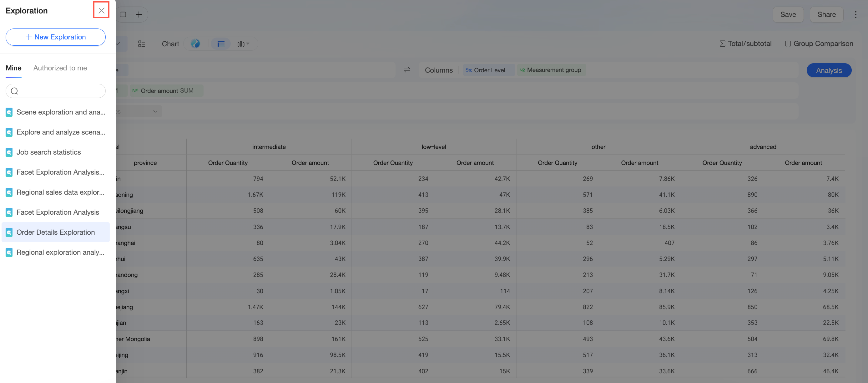Open Group Comparison option
Image resolution: width=868 pixels, height=383 pixels.
(x=819, y=43)
